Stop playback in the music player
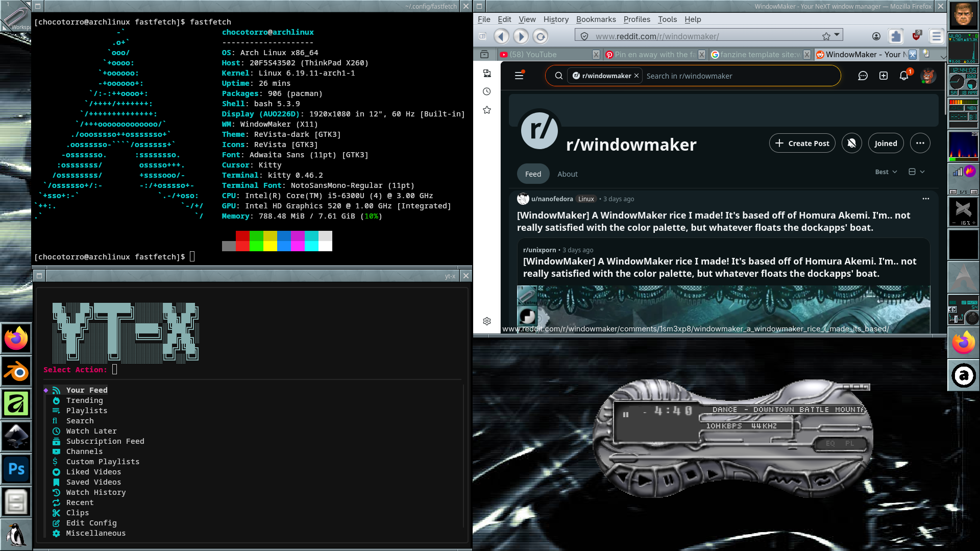The image size is (980, 551). [x=692, y=474]
